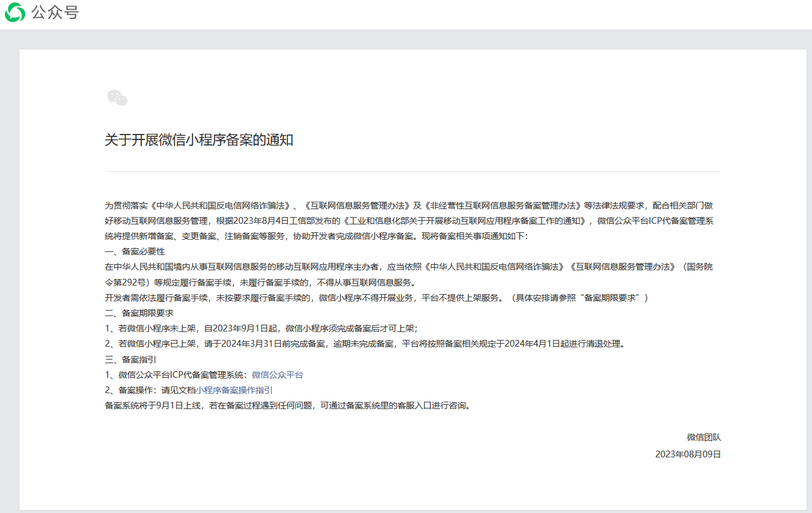Viewport: 812px width, 513px height.
Task: Click the publication date 2023年08月09日
Action: coord(688,454)
